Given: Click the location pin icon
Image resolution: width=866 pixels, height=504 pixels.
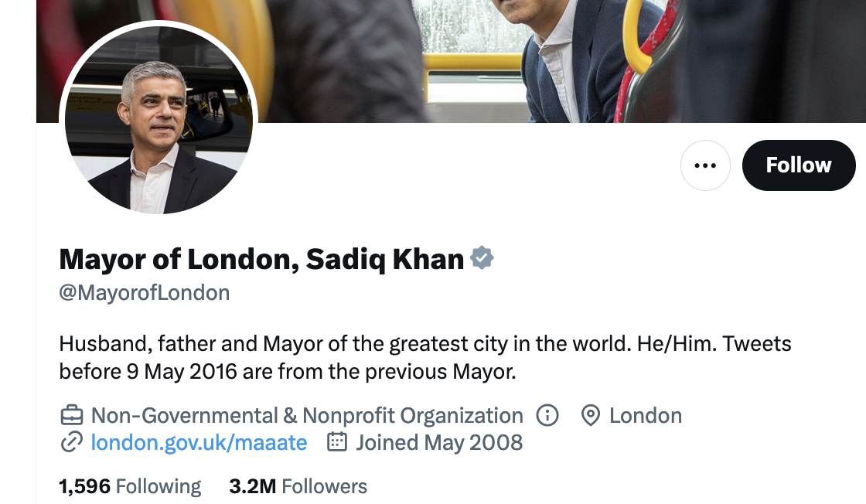Looking at the screenshot, I should click(x=591, y=416).
